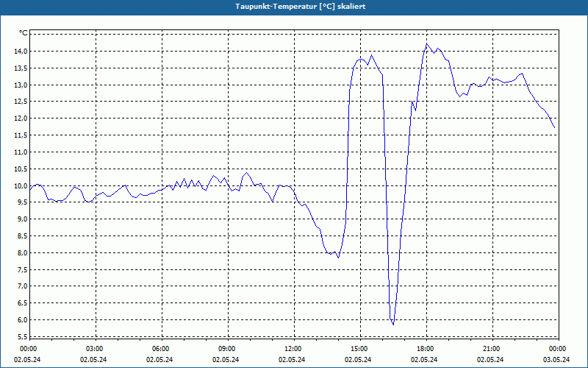
Task: Click the °C unit label on the y-axis
Action: click(x=24, y=33)
